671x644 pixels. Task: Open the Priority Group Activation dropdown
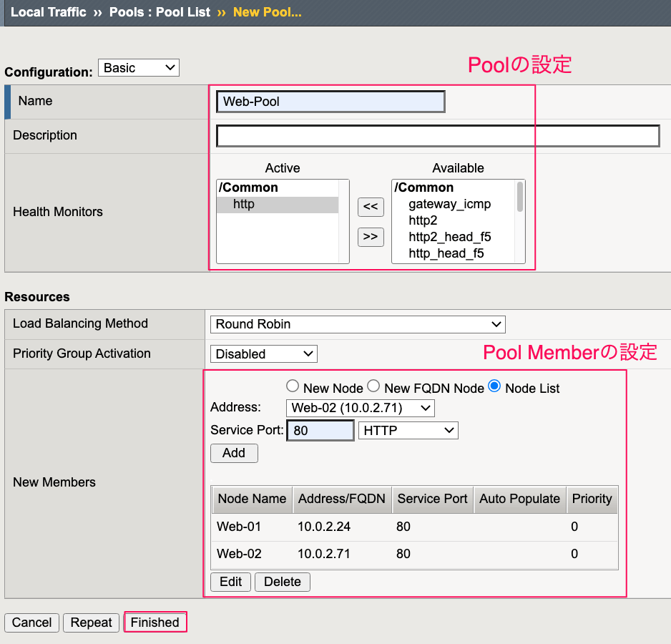(263, 353)
